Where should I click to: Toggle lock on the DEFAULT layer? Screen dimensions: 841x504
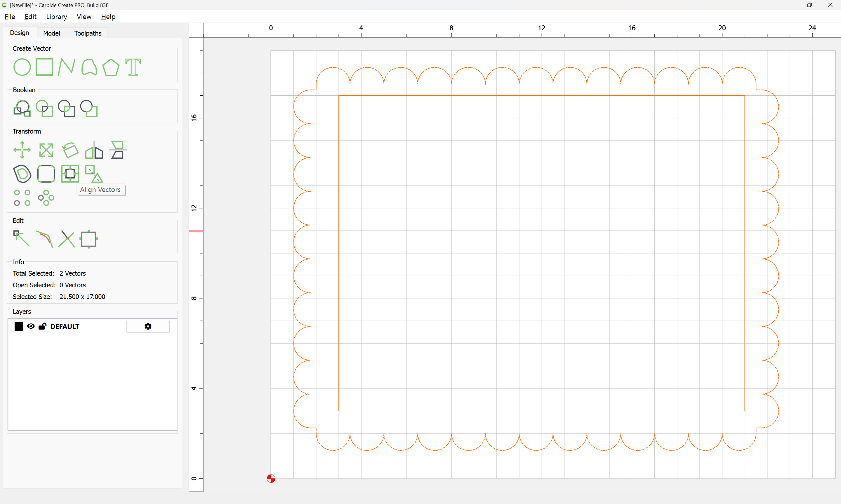pyautogui.click(x=42, y=326)
